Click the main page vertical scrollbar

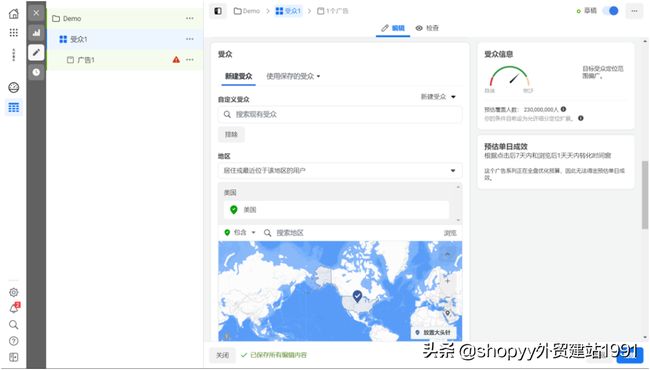[645, 195]
